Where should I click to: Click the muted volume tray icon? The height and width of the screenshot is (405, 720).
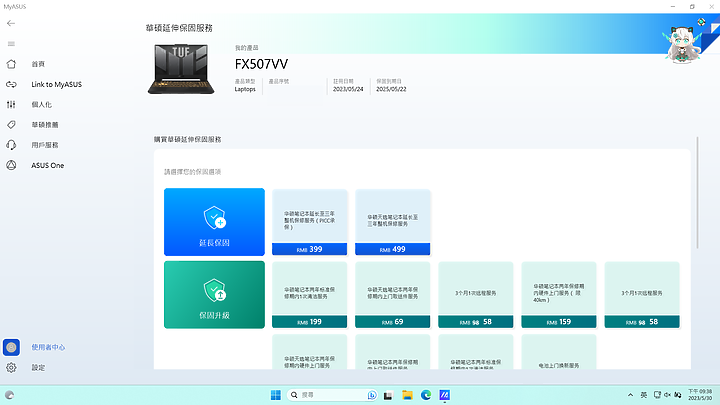tap(667, 395)
